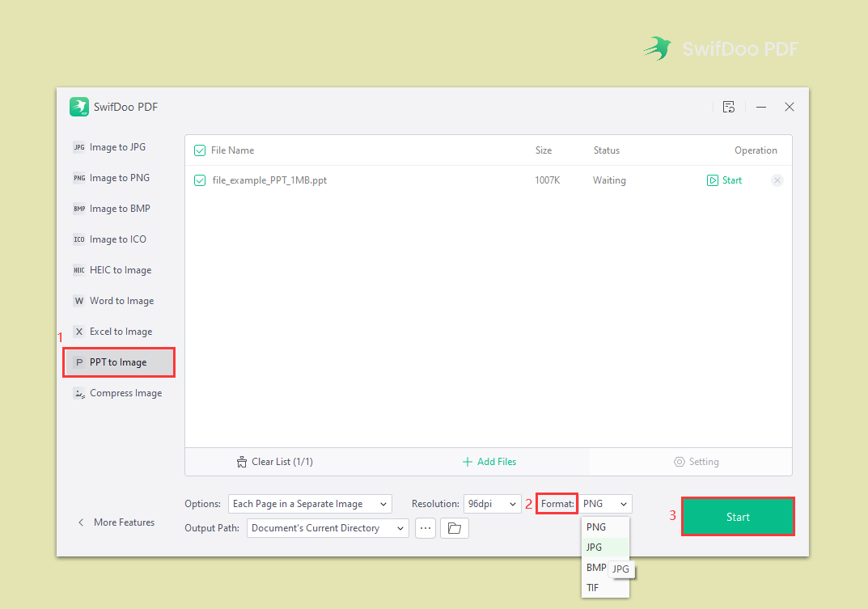Click the conversion history icon

(728, 106)
